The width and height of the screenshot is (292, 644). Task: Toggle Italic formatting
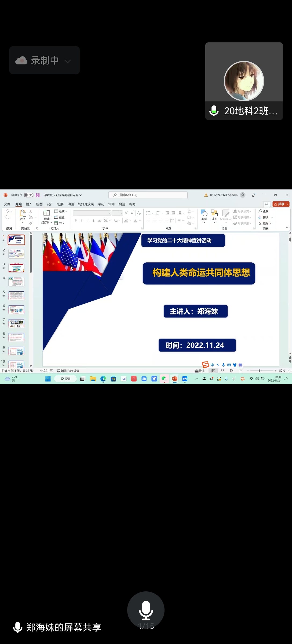pos(82,221)
